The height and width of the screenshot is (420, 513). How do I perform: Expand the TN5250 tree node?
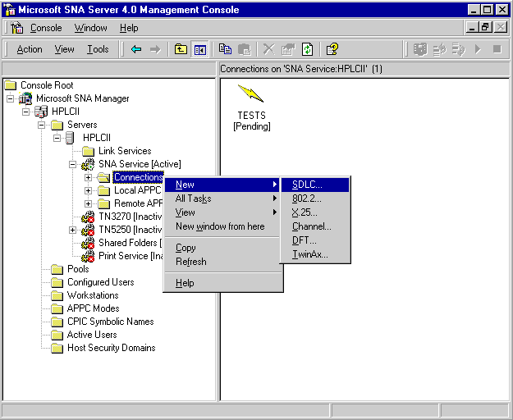click(x=73, y=230)
